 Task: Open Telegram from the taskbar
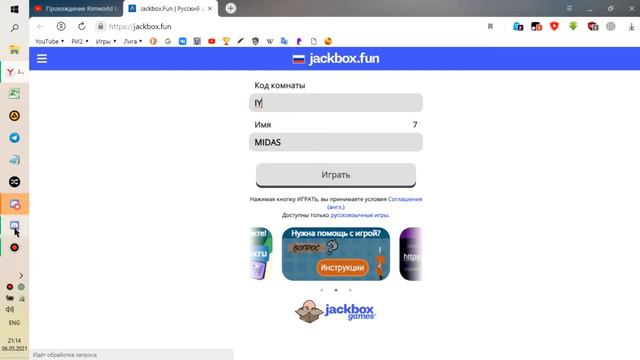coord(14,138)
